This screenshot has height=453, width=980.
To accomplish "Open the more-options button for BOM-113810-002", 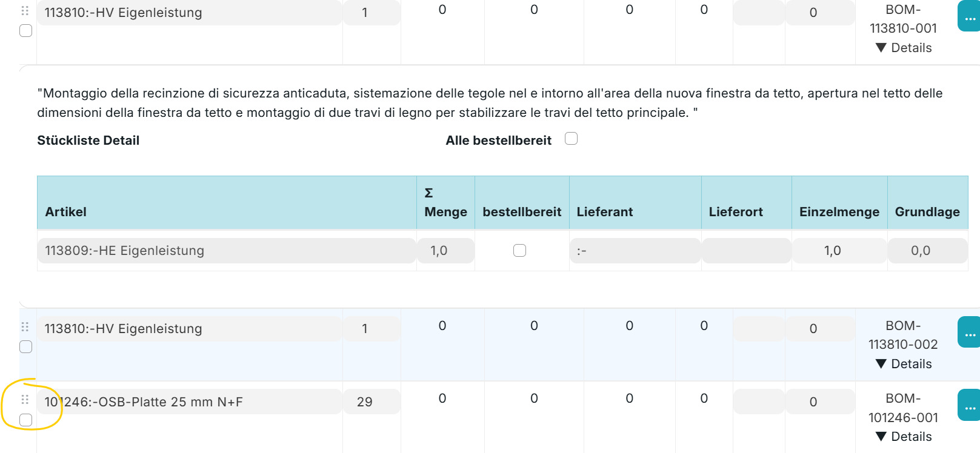I will click(969, 332).
